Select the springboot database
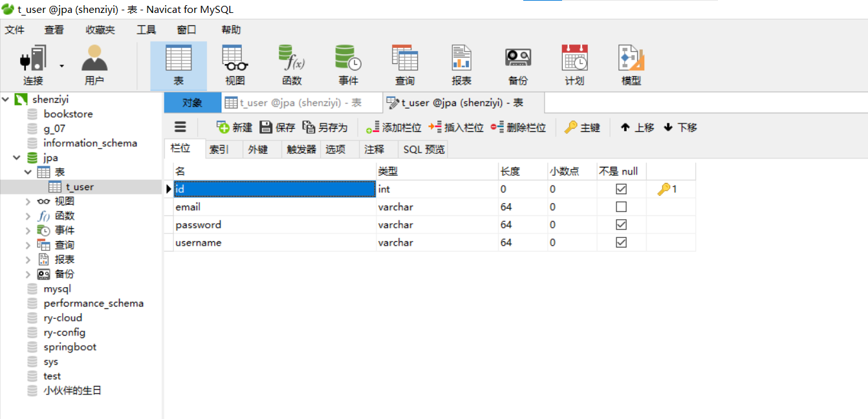The image size is (868, 419). coord(70,347)
